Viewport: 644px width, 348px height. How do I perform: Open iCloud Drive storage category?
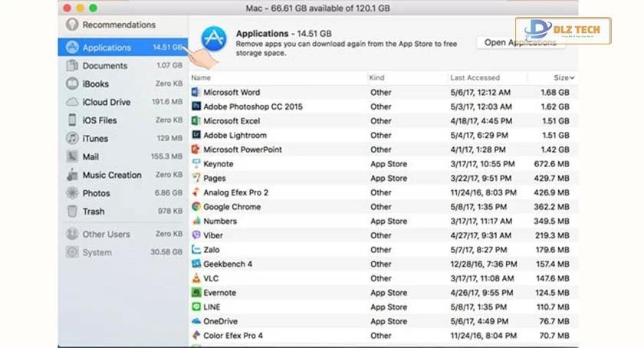[107, 102]
